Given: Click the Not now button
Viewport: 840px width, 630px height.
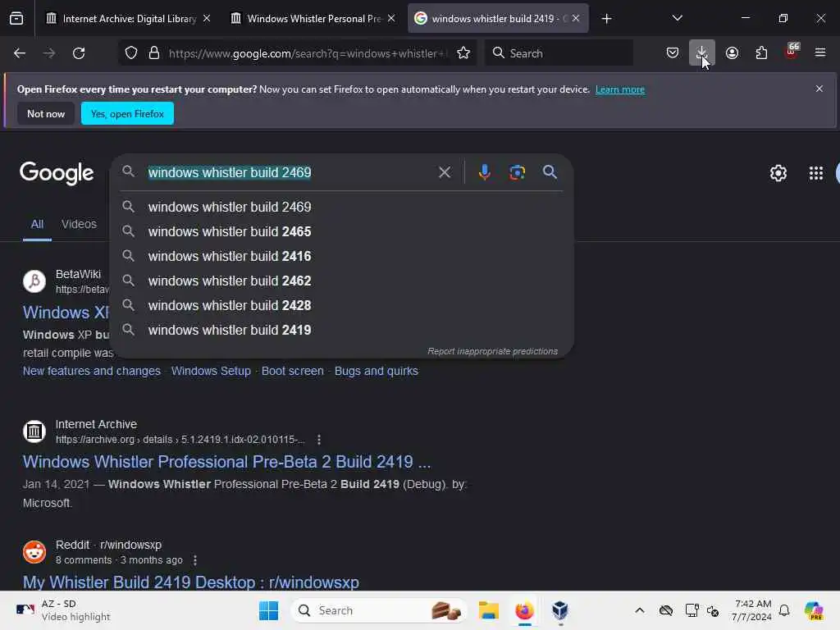Looking at the screenshot, I should coord(46,113).
